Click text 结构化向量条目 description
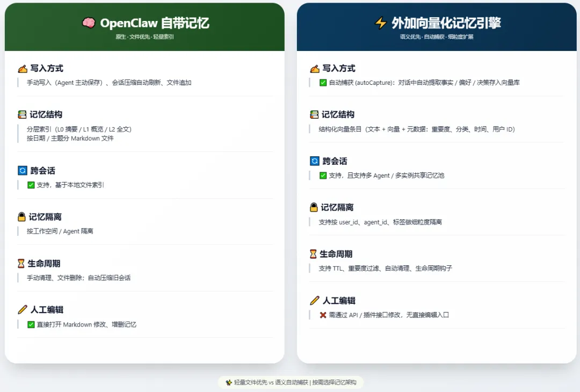The width and height of the screenshot is (580, 392). pyautogui.click(x=417, y=129)
